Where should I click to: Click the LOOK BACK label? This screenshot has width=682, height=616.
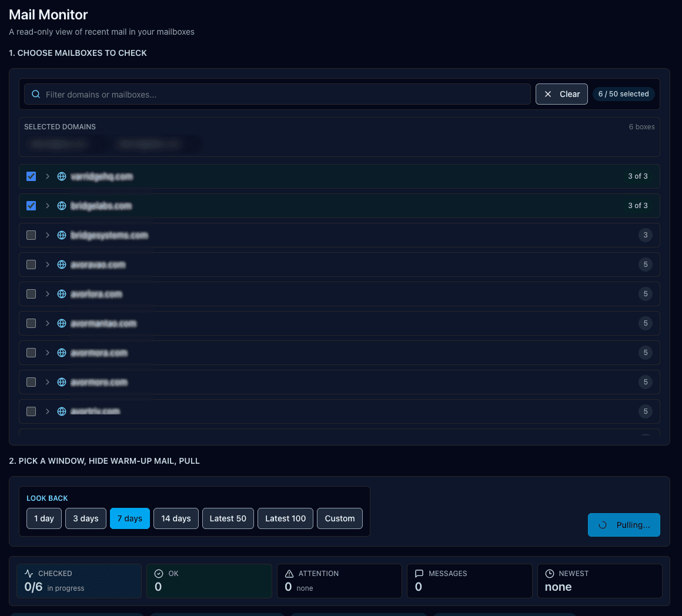47,498
